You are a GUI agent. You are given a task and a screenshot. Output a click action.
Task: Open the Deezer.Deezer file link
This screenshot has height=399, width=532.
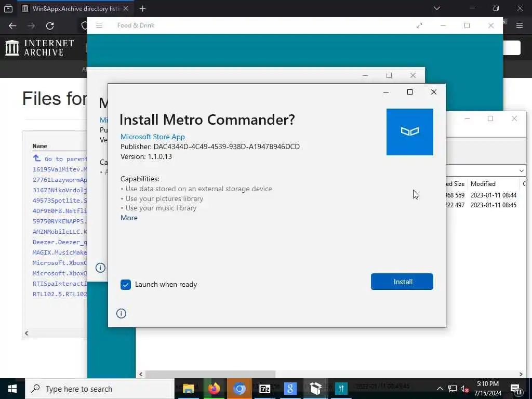coord(60,242)
